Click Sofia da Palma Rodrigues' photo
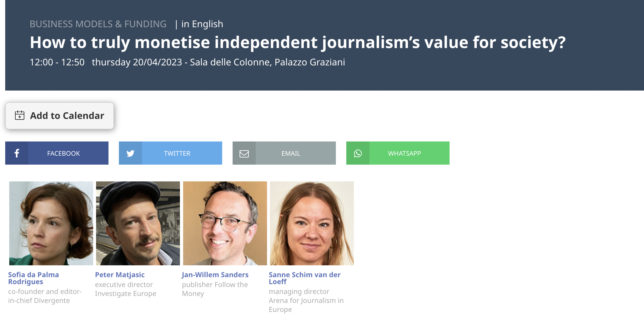The height and width of the screenshot is (320, 644). point(51,223)
